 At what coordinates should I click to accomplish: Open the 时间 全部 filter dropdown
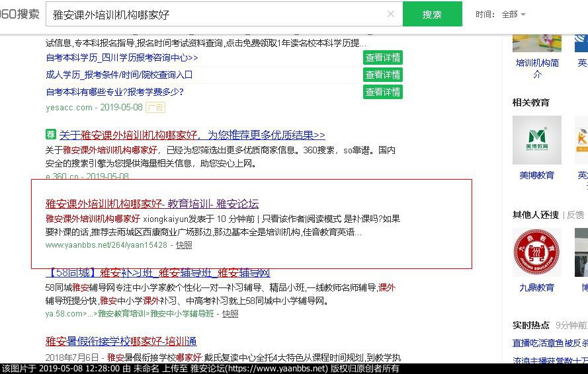click(513, 15)
